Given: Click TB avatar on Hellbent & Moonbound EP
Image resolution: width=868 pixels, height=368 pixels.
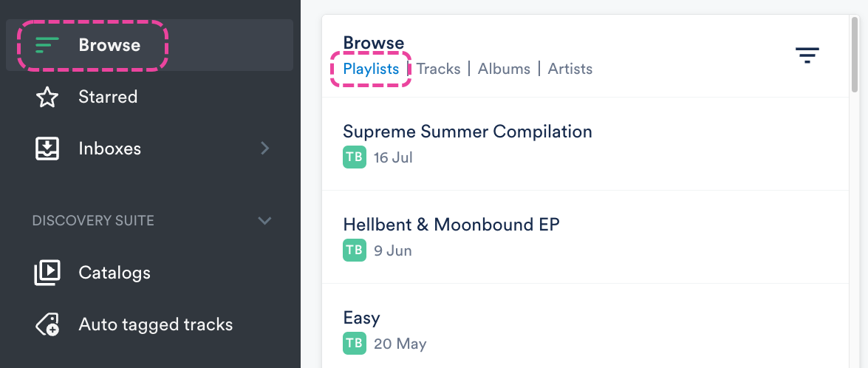Looking at the screenshot, I should click(355, 251).
